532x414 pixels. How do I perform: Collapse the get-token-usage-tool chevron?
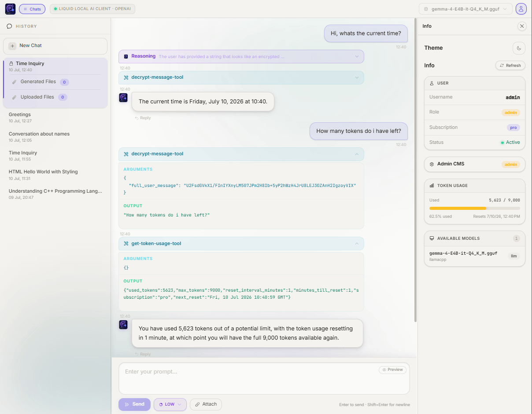click(357, 244)
